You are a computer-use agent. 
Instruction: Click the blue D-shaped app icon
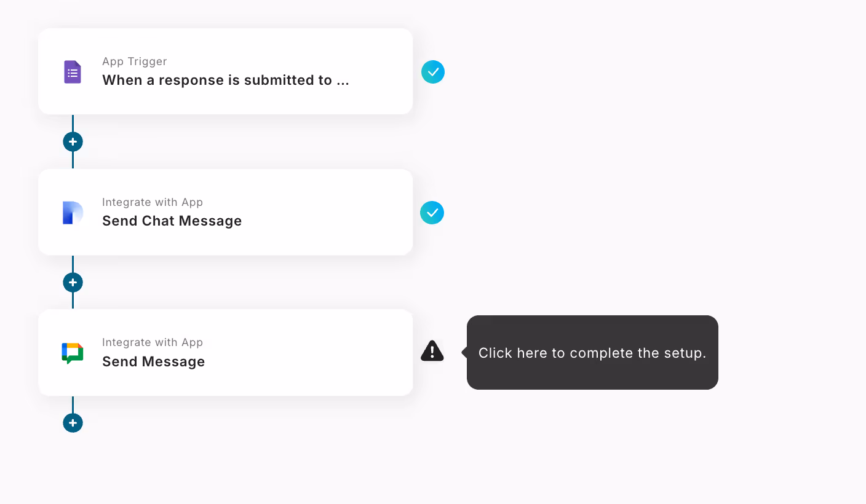coord(73,213)
